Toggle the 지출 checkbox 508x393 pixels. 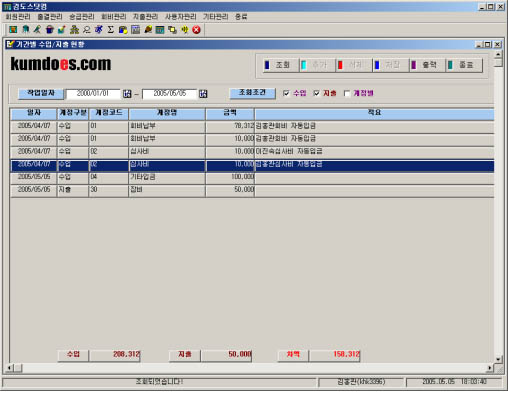pos(316,93)
